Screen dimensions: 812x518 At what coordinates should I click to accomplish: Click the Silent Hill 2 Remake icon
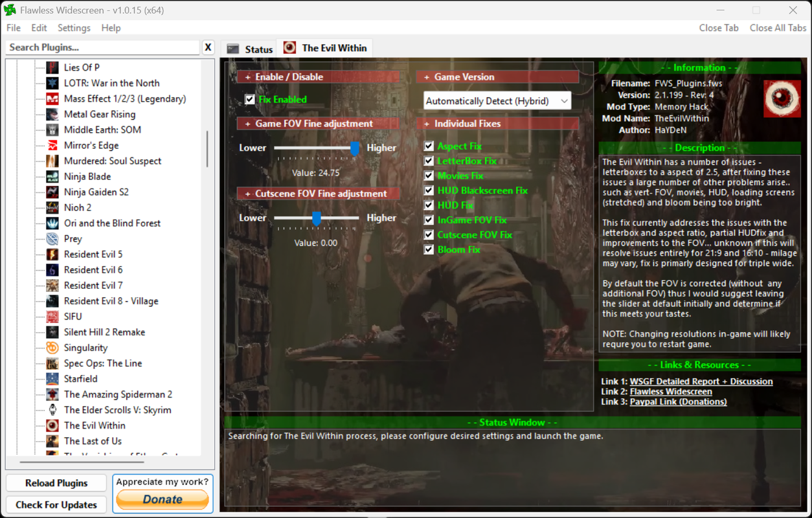52,332
